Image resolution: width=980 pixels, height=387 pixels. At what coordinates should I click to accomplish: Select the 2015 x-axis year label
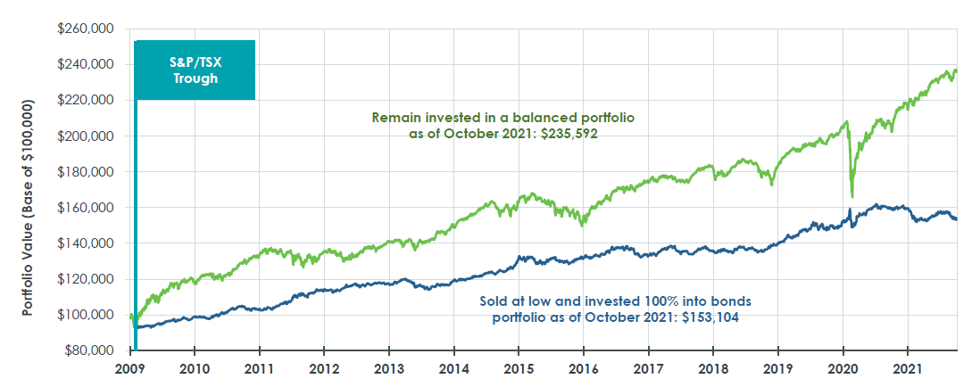(519, 367)
